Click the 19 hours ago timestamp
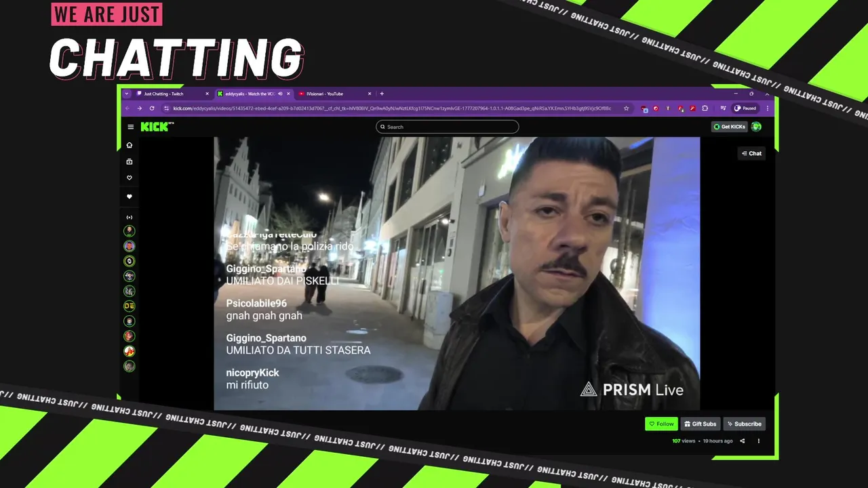The image size is (868, 488). pos(717,441)
